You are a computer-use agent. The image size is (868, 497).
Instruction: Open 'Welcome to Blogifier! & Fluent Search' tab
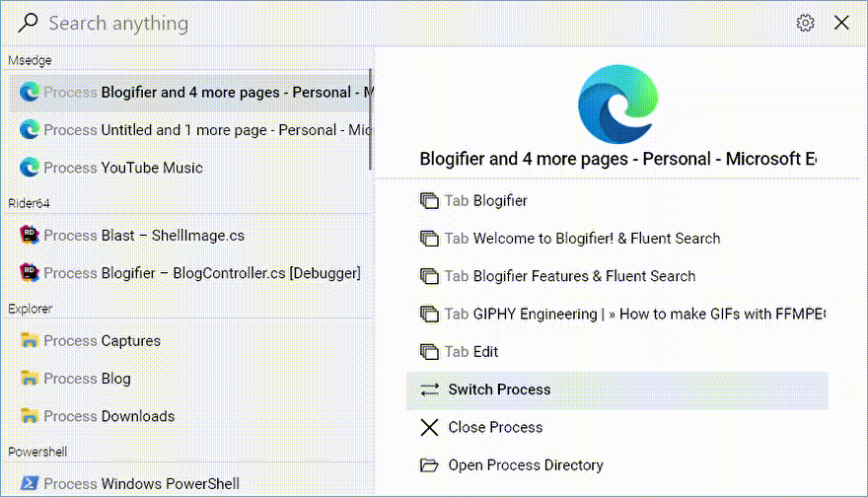pyautogui.click(x=617, y=238)
